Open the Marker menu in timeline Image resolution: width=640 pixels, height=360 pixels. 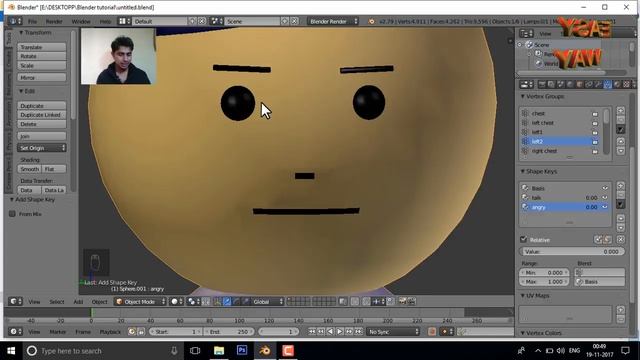(x=58, y=332)
